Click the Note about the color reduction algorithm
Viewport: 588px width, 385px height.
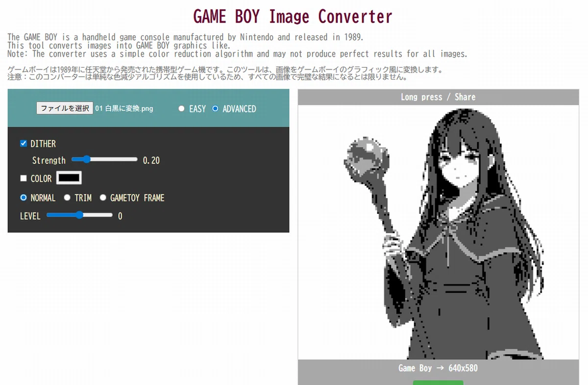(238, 54)
